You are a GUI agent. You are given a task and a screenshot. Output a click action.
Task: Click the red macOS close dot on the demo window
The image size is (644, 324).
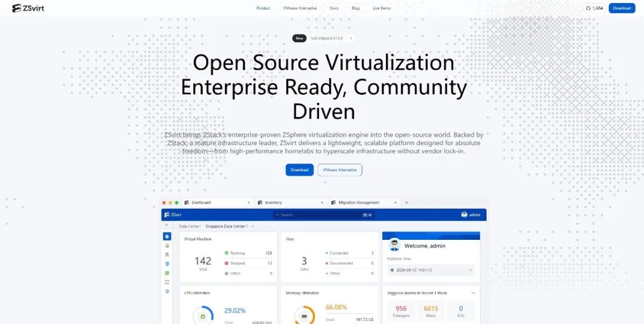pyautogui.click(x=165, y=203)
